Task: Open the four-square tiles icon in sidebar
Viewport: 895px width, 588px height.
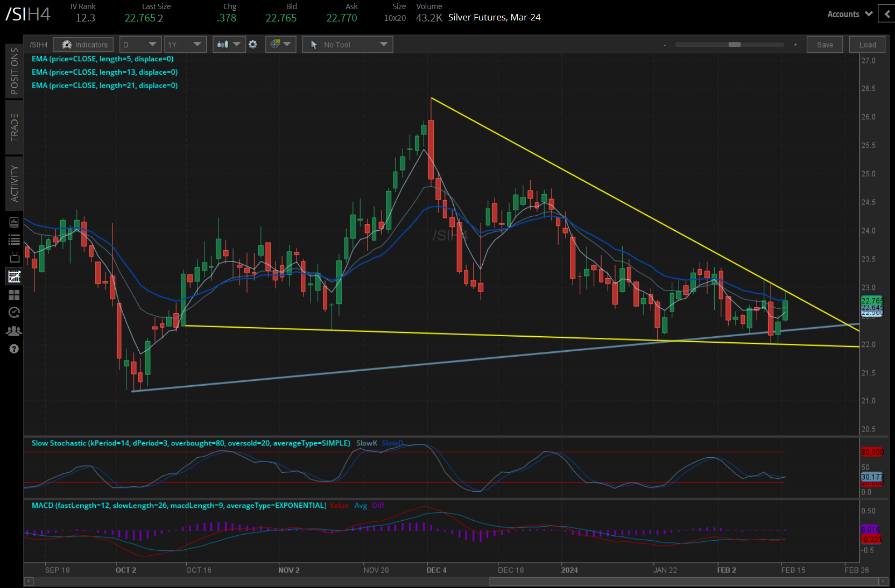Action: (x=14, y=295)
